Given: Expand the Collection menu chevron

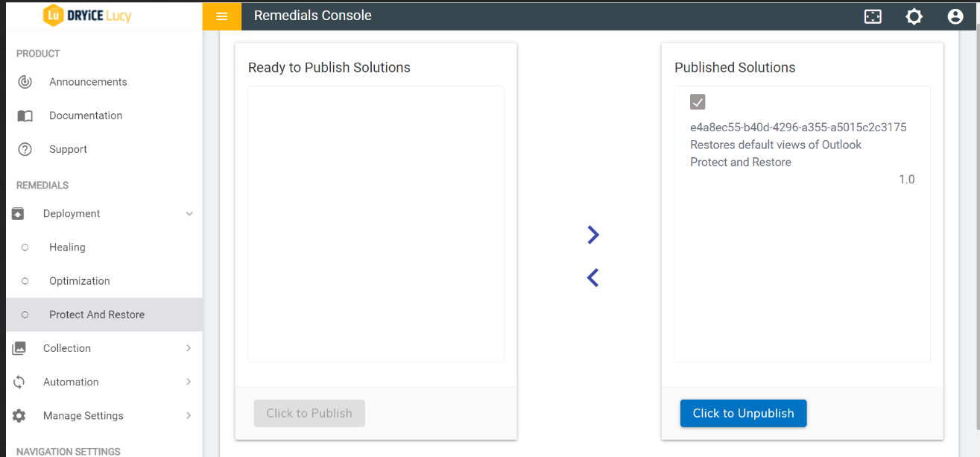Looking at the screenshot, I should 189,348.
